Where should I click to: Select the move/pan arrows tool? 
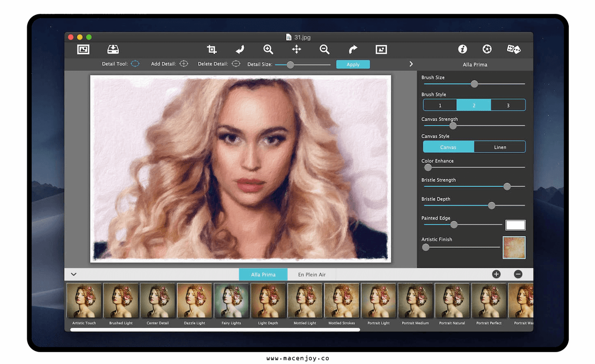(297, 49)
